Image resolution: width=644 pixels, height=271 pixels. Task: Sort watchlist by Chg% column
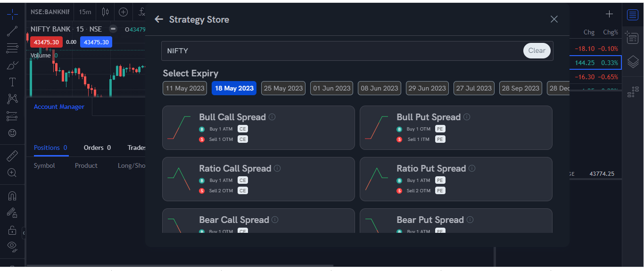tap(610, 33)
